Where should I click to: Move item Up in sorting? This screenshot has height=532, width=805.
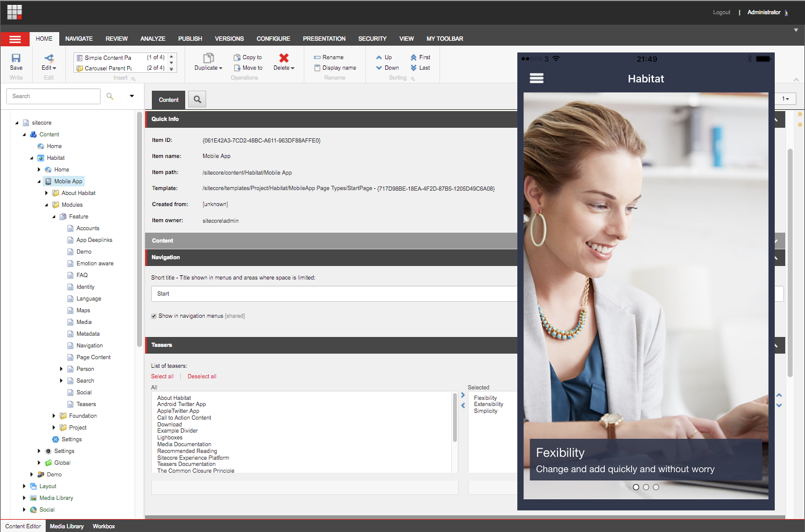[x=380, y=57]
